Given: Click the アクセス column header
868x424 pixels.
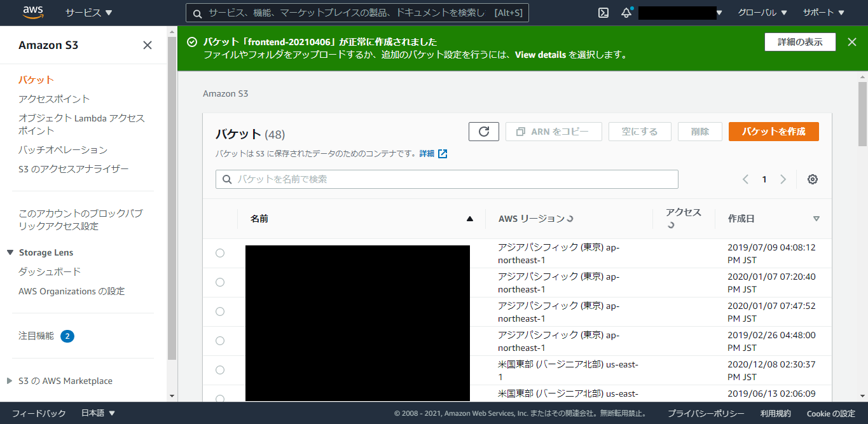Looking at the screenshot, I should click(684, 218).
